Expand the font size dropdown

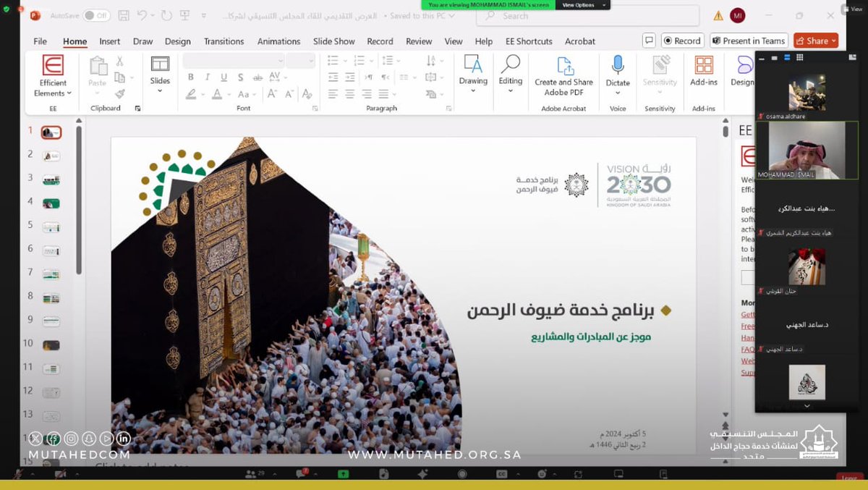pyautogui.click(x=311, y=61)
